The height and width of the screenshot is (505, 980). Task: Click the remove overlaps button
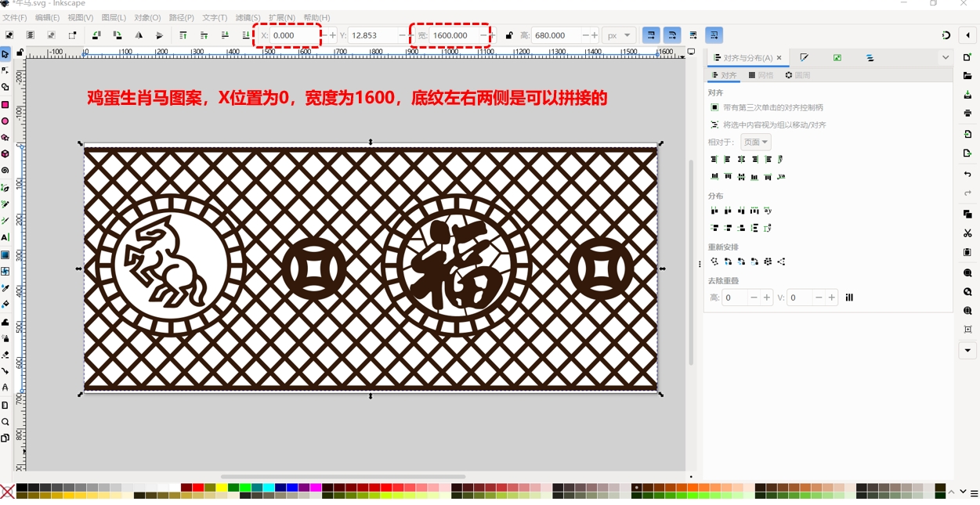point(849,298)
